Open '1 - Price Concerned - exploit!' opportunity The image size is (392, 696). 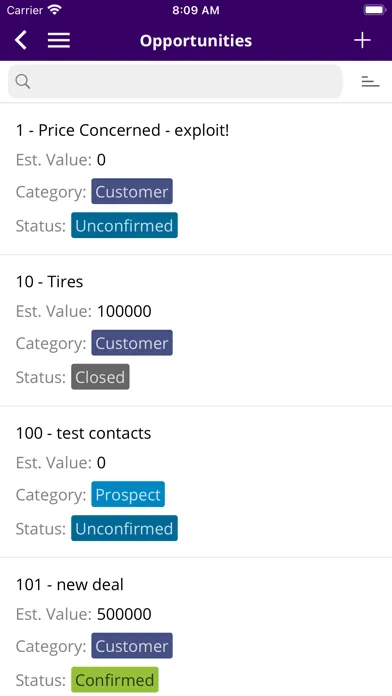(x=196, y=179)
